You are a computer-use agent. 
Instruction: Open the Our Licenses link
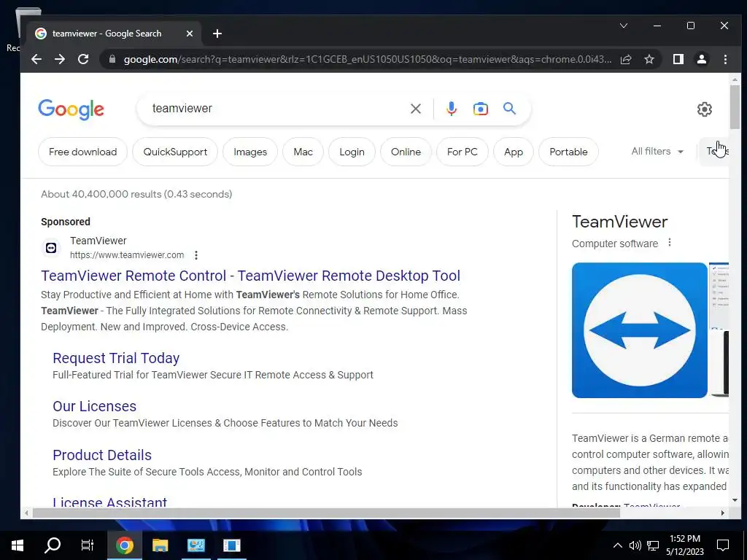(x=94, y=406)
